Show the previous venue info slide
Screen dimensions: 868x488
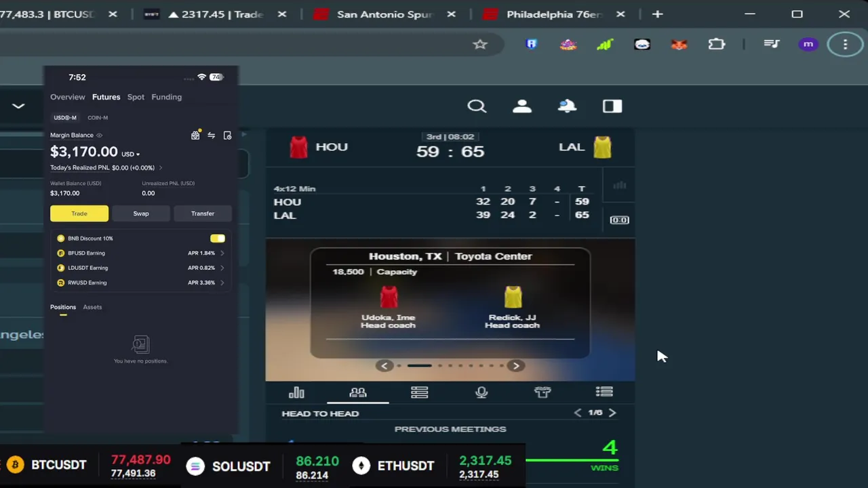pos(384,366)
